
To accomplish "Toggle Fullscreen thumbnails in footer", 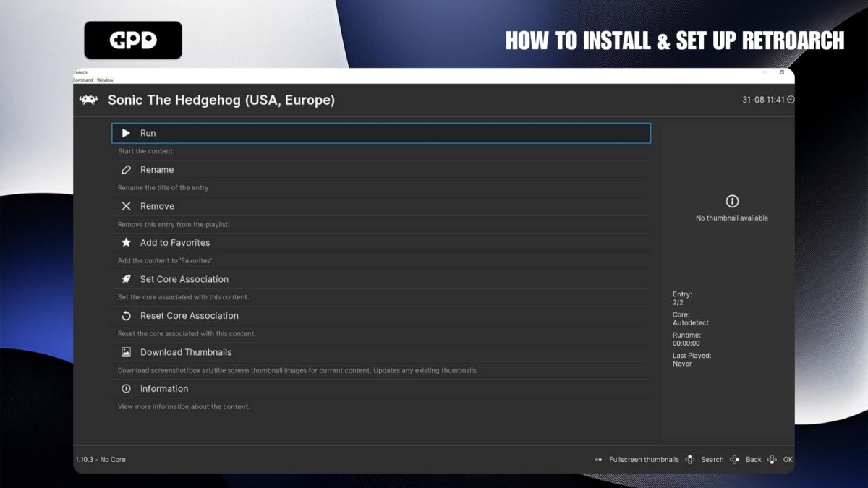I will pos(643,460).
